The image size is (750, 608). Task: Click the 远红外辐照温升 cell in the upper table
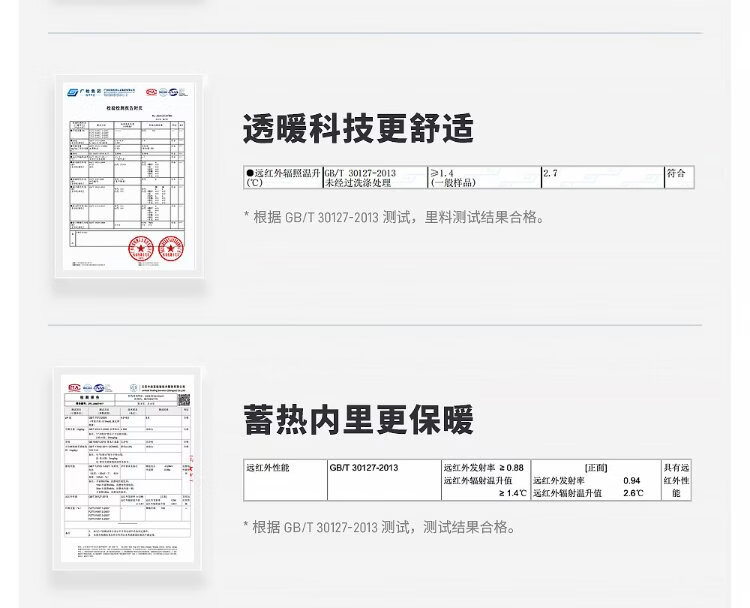point(282,178)
